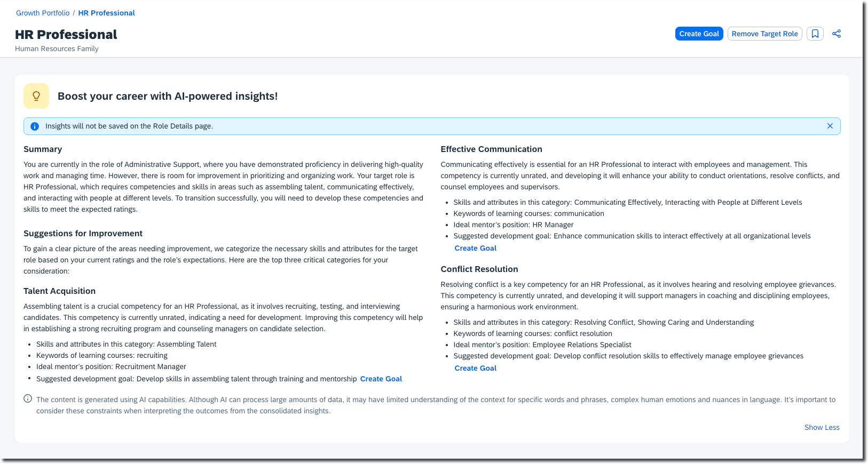Dismiss the insights-not-saved message strip
The width and height of the screenshot is (868, 464).
[830, 126]
